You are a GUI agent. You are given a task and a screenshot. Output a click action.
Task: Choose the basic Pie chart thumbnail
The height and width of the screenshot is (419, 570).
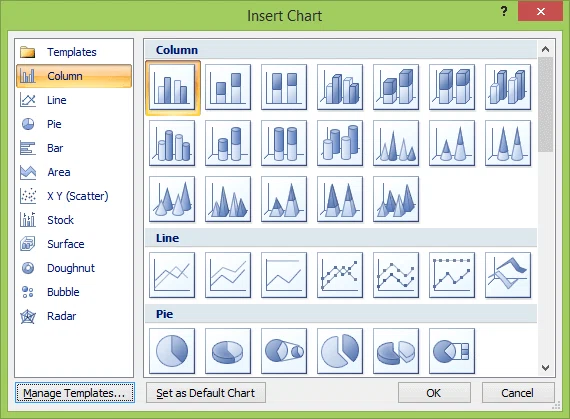click(172, 351)
